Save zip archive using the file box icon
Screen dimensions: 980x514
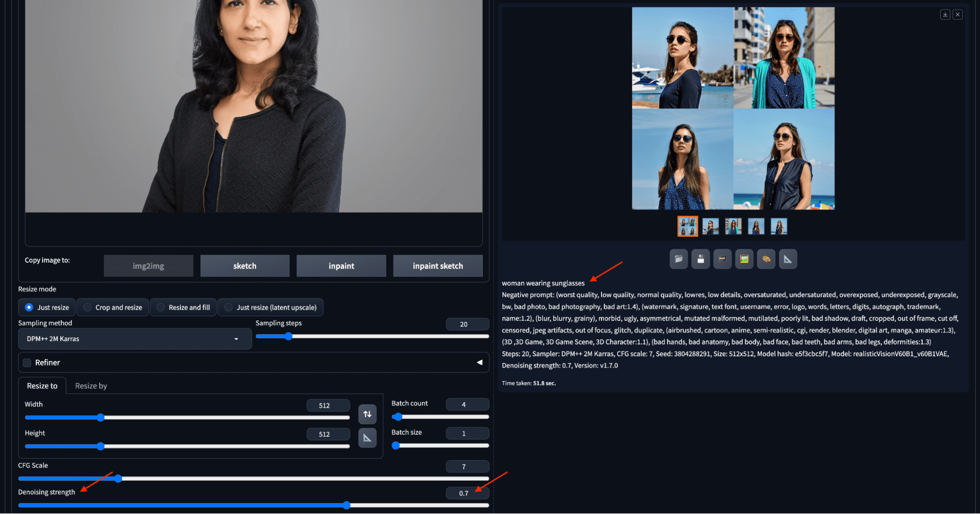pyautogui.click(x=722, y=259)
